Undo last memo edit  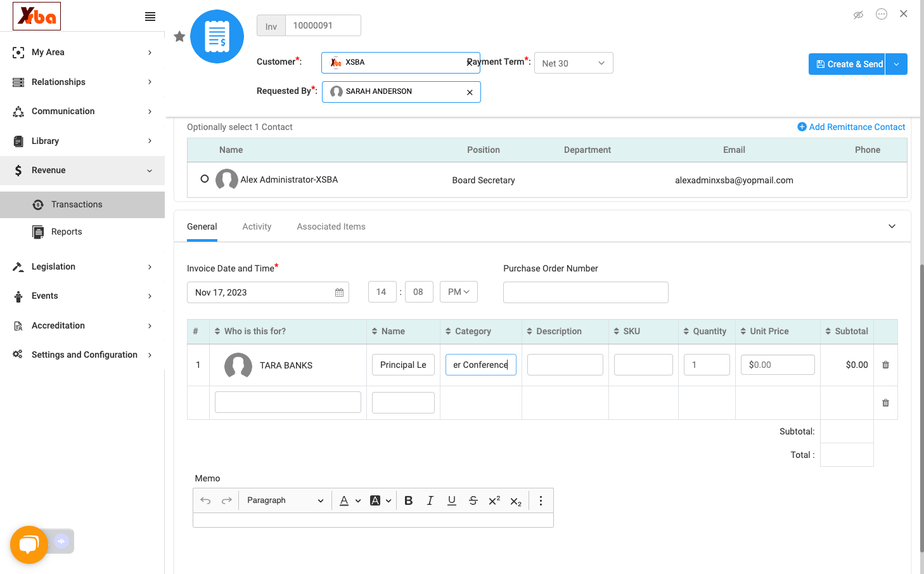coord(205,500)
